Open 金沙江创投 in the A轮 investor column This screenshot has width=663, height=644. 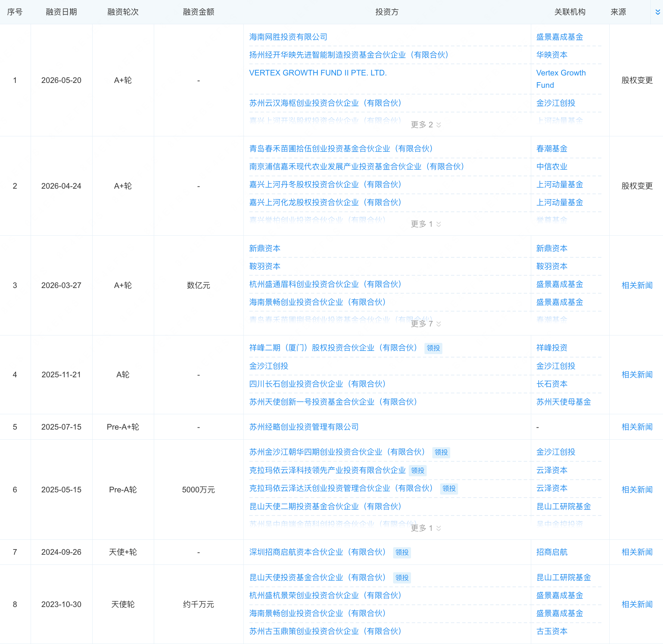tap(269, 366)
